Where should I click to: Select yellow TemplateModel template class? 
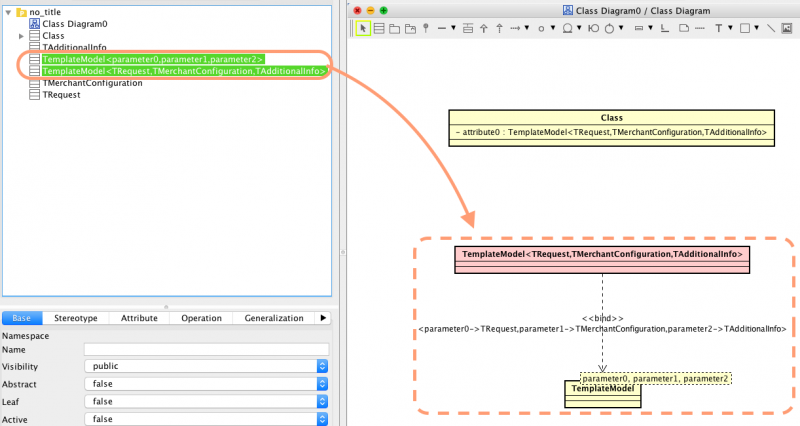point(603,394)
